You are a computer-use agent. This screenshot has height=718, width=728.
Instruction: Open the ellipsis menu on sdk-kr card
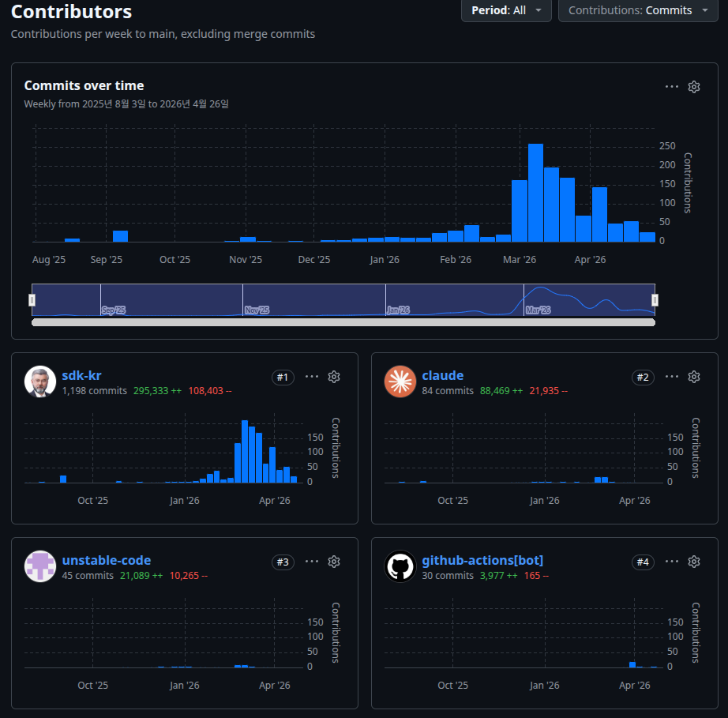(312, 377)
